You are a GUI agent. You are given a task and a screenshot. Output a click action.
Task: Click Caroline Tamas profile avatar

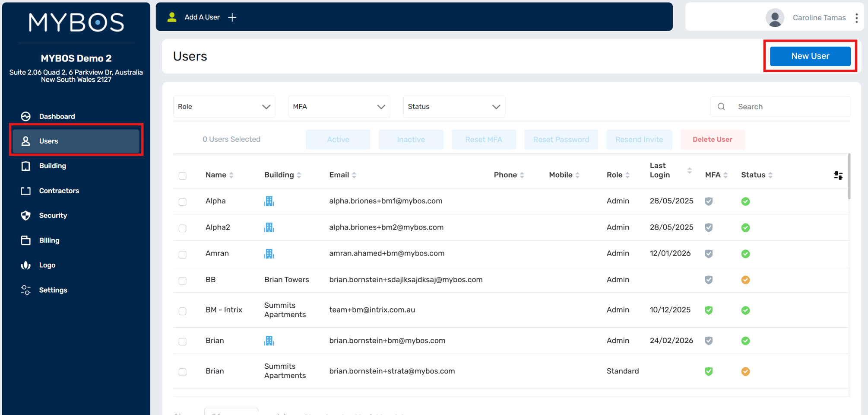point(775,18)
